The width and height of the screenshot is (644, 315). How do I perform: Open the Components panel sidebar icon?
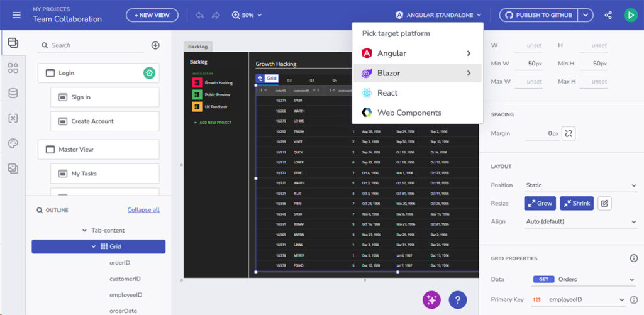pos(13,68)
